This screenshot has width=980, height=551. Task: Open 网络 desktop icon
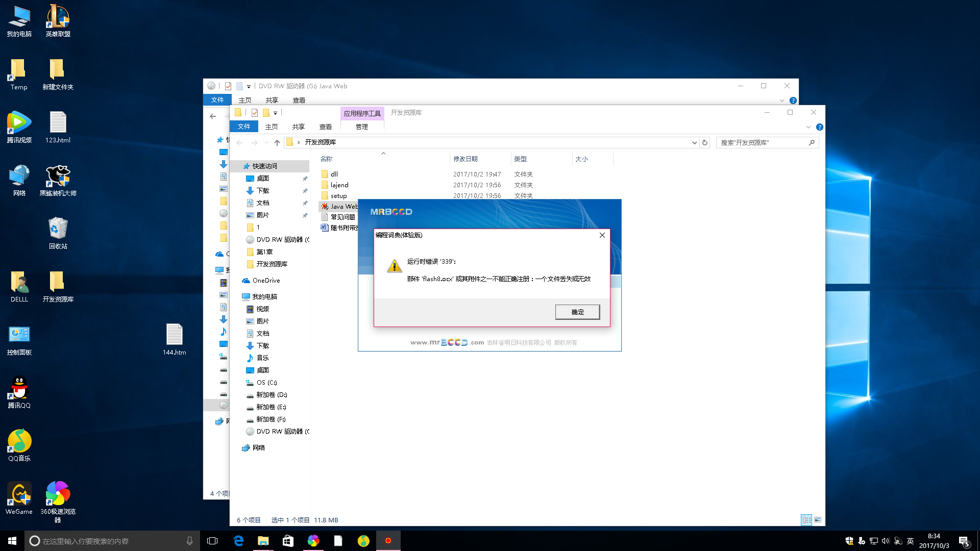coord(19,181)
